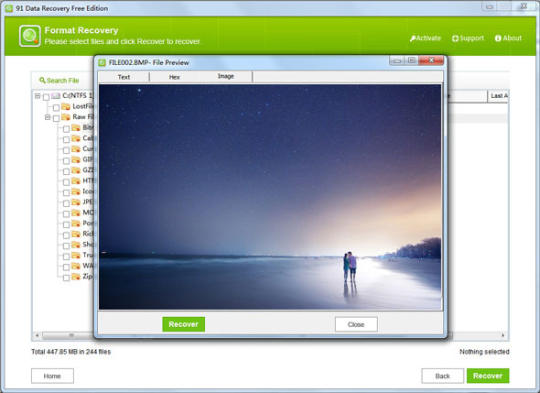
Task: Tick the GIF folder checkbox
Action: click(66, 161)
